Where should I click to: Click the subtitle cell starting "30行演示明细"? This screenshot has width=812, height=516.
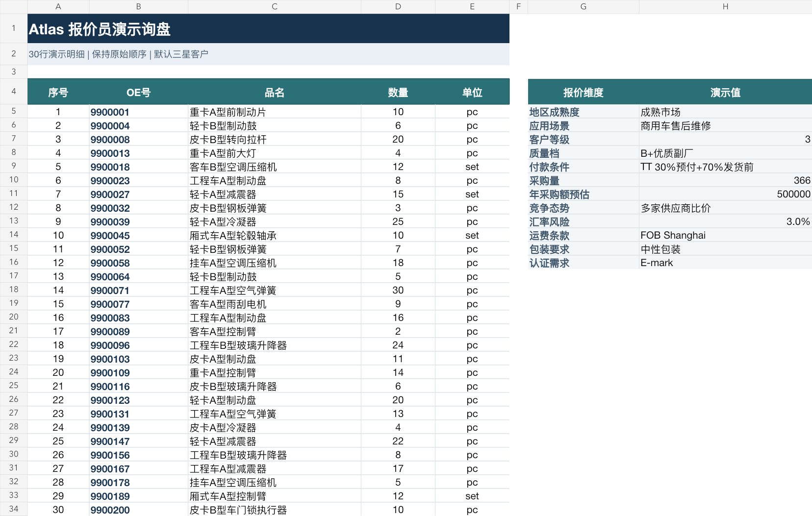[268, 54]
